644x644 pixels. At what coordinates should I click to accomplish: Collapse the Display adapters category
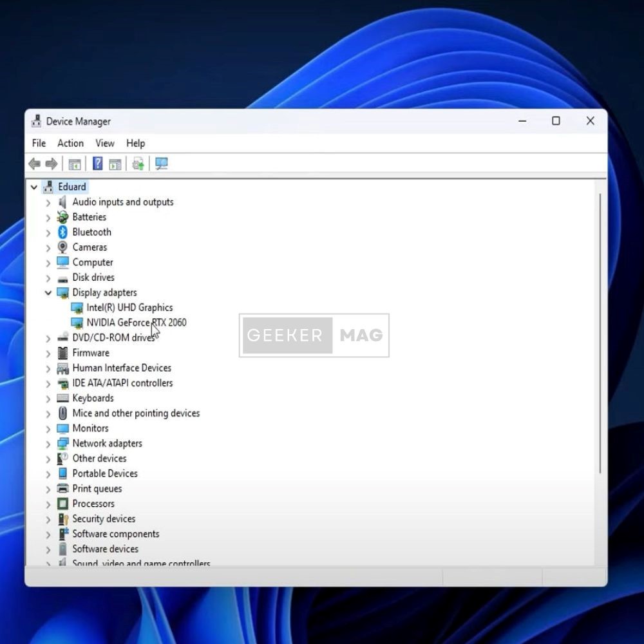click(48, 293)
